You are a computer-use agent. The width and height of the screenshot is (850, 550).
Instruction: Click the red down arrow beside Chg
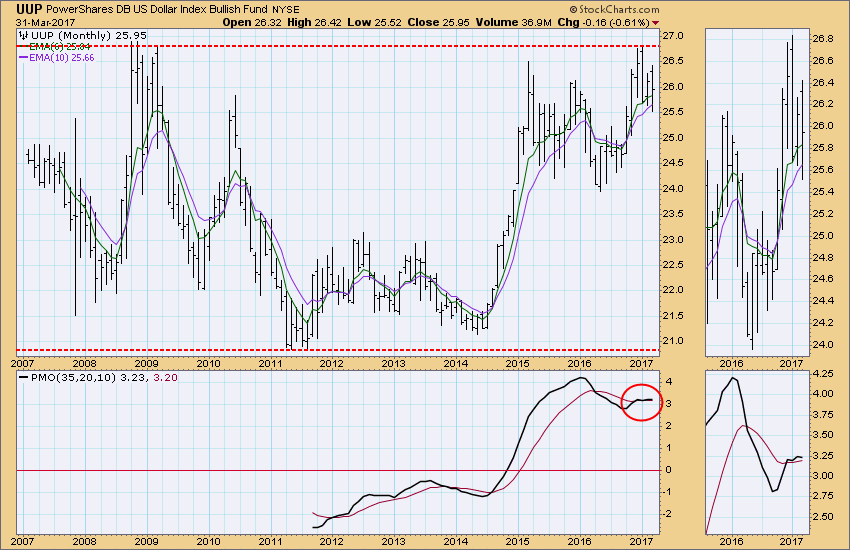point(669,22)
